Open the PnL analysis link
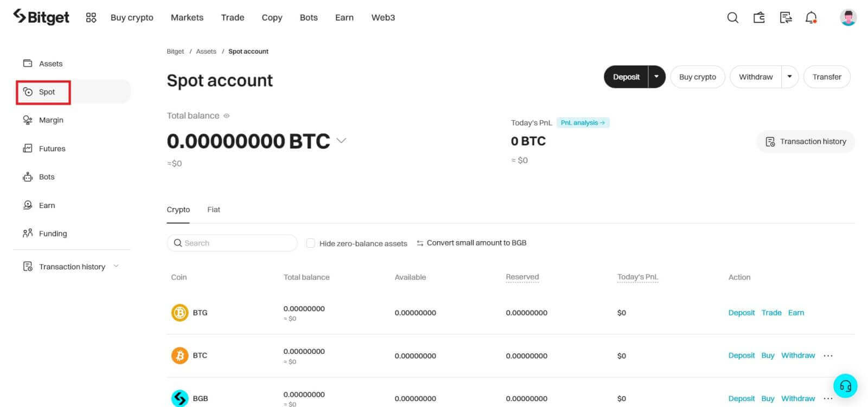The height and width of the screenshot is (407, 868). [583, 123]
